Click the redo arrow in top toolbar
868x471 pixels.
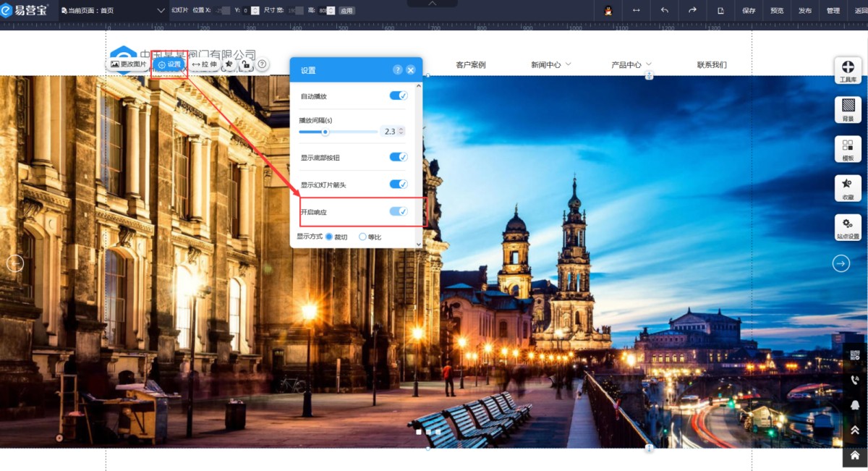[692, 10]
